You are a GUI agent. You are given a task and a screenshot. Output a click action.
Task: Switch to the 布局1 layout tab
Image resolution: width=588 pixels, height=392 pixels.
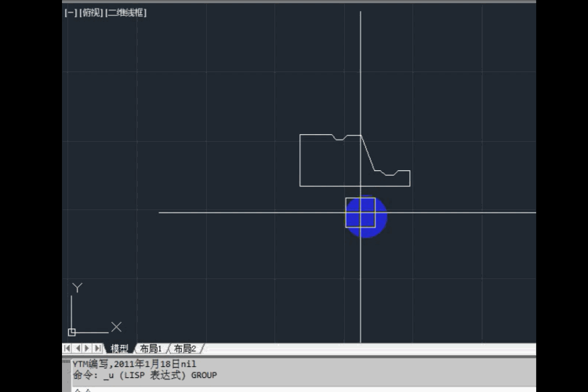(151, 348)
